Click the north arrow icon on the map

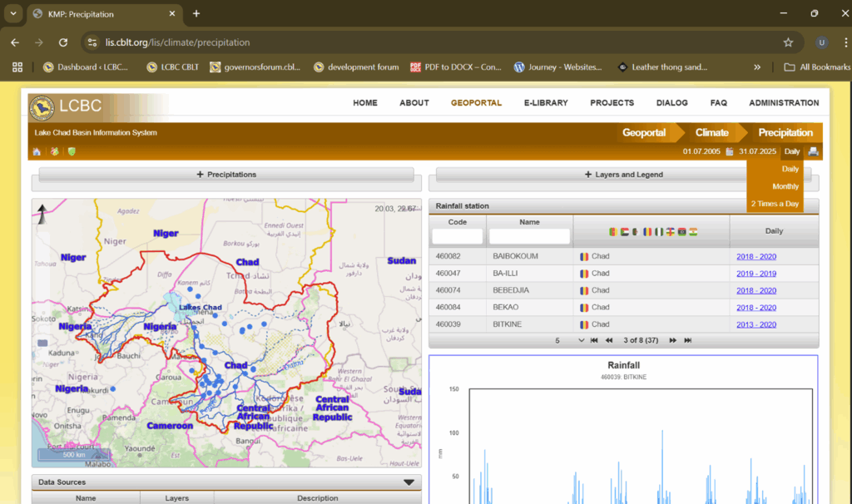coord(42,215)
